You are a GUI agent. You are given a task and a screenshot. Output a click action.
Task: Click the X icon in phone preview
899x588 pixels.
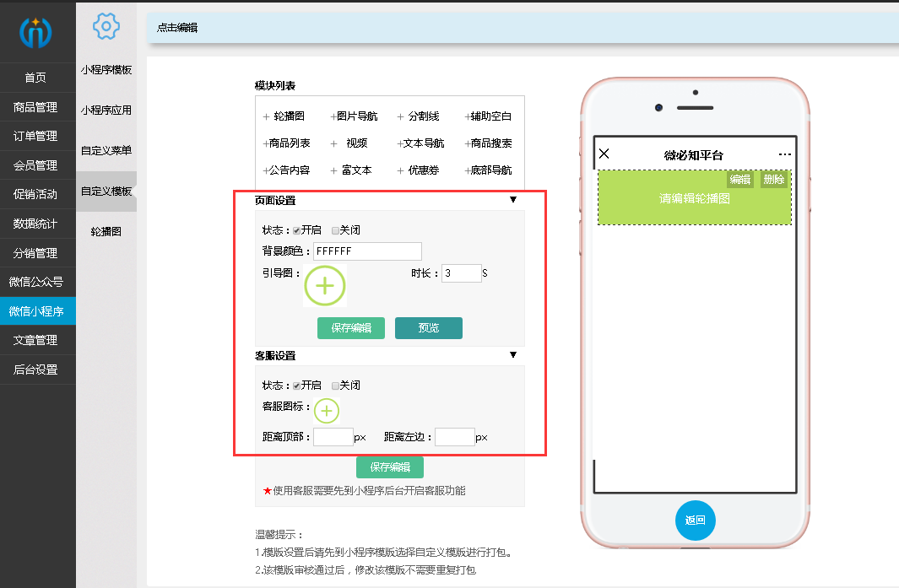604,154
